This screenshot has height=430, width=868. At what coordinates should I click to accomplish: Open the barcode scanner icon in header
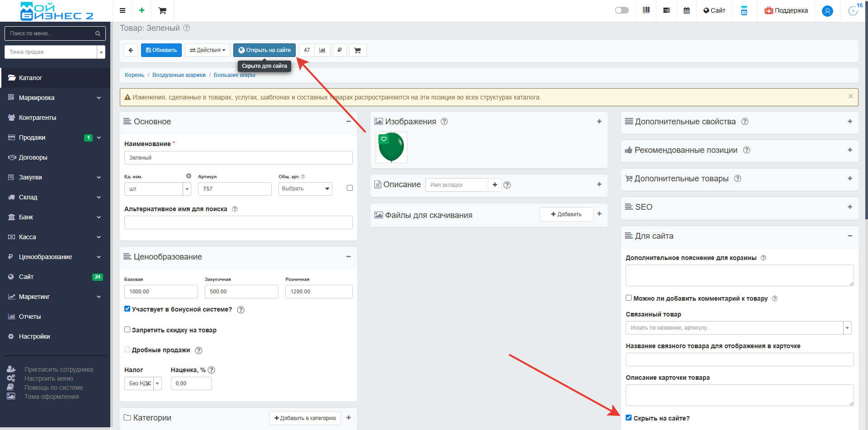click(646, 10)
